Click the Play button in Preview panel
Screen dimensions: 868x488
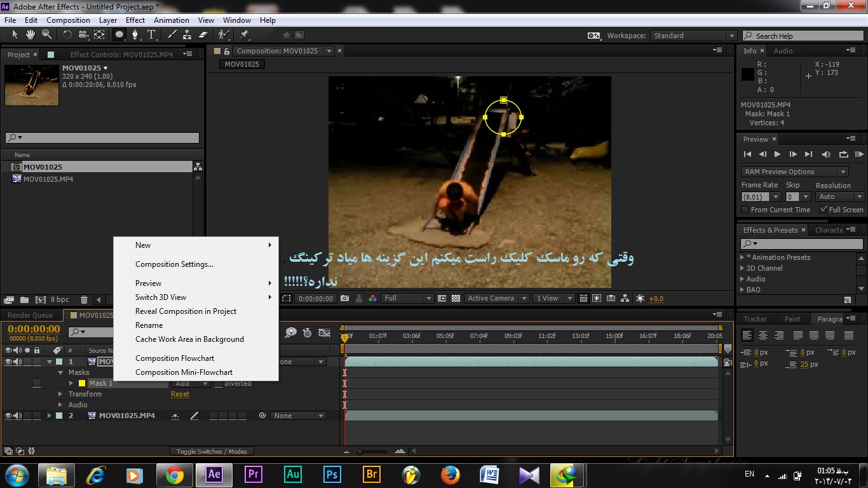(x=777, y=154)
